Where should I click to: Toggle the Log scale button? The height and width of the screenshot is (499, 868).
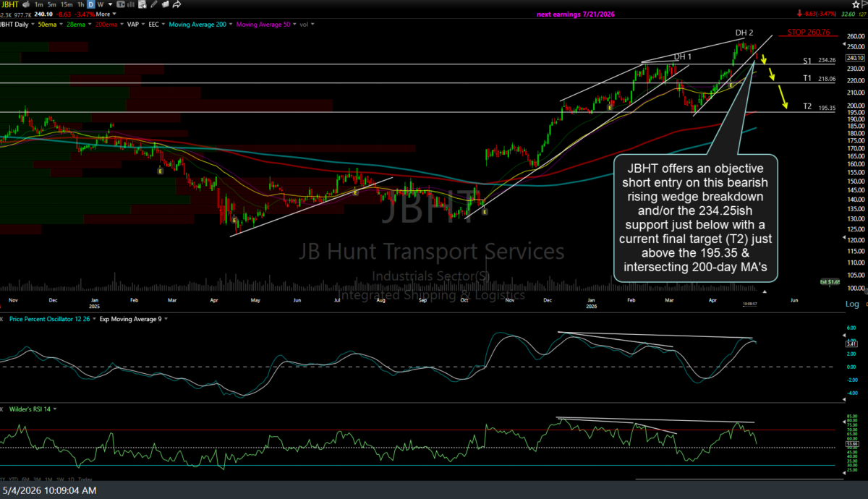point(852,304)
